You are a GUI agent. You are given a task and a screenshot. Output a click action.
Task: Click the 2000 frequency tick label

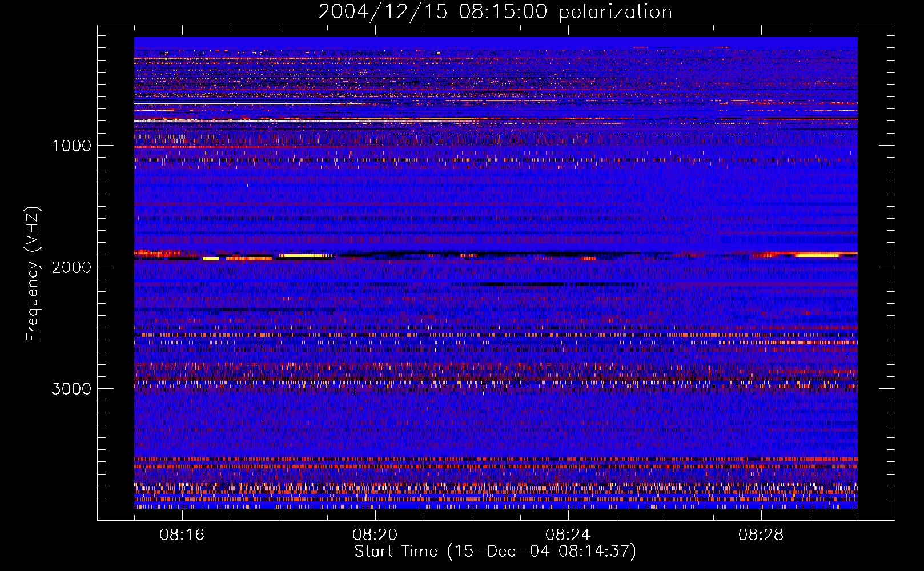tap(71, 267)
